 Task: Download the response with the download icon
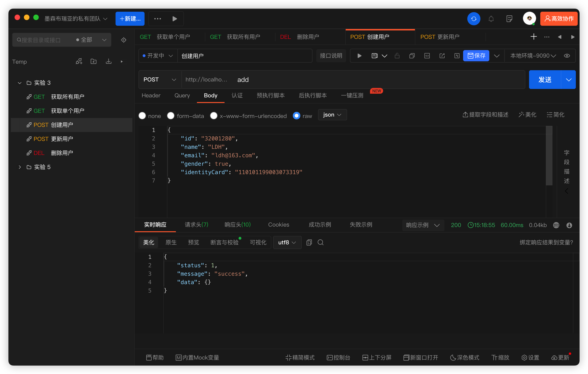point(569,225)
